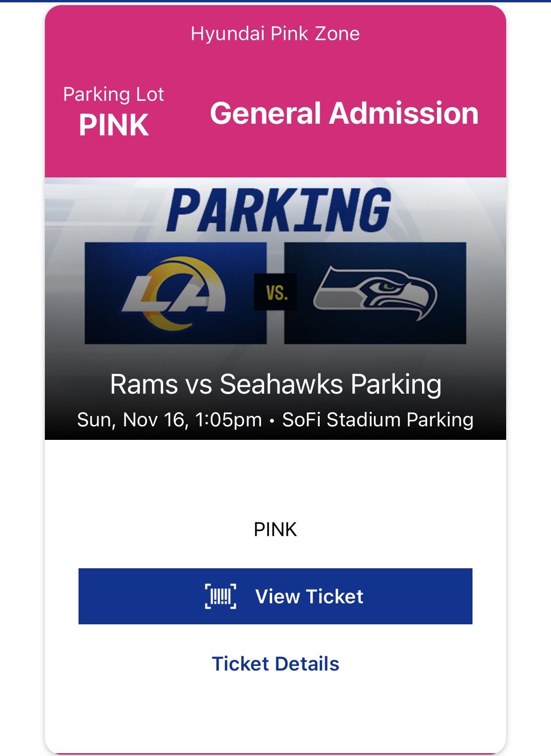The height and width of the screenshot is (756, 551).
Task: Click the Sun, Nov 16, 1:05pm date
Action: (x=169, y=419)
